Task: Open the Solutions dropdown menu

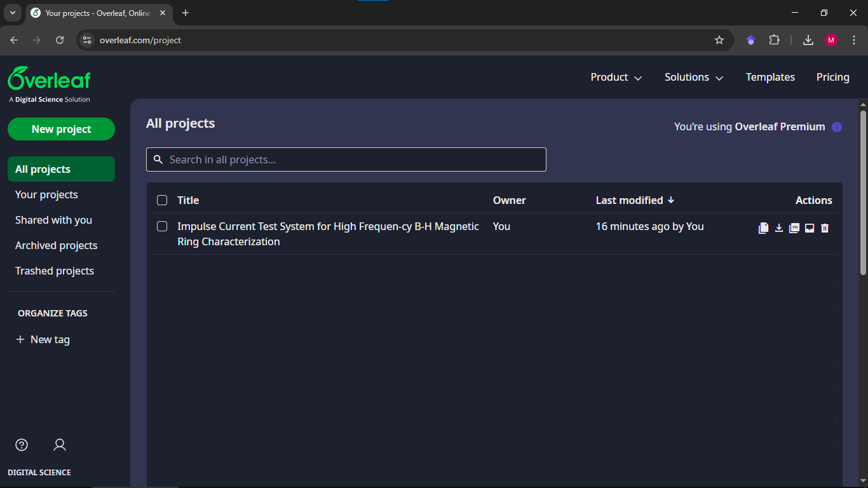Action: tap(694, 78)
